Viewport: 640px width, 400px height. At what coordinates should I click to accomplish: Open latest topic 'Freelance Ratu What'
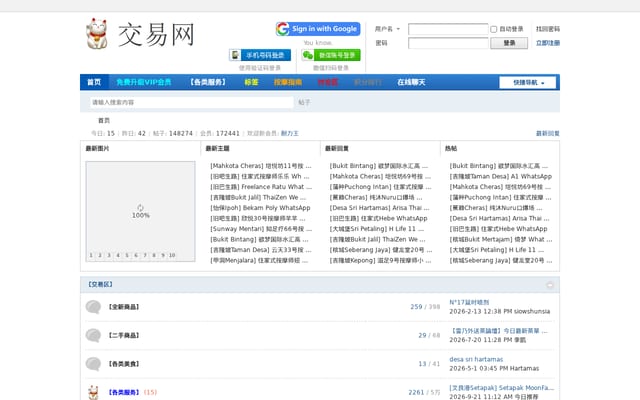(x=261, y=187)
